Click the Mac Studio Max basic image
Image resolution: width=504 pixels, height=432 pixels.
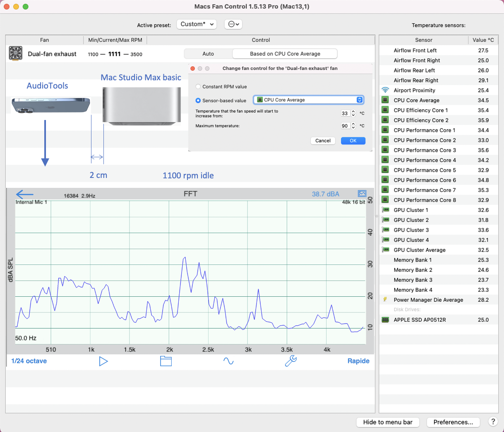pyautogui.click(x=142, y=106)
